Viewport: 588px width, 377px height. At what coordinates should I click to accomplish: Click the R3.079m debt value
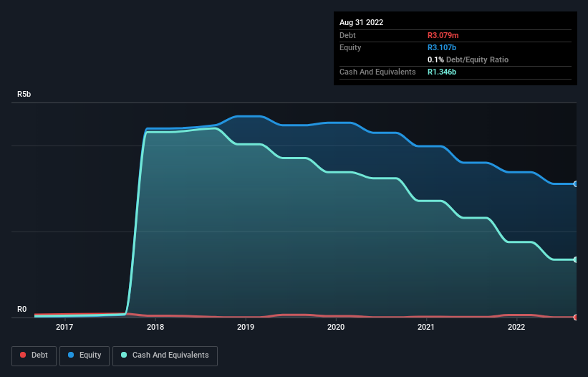[443, 35]
